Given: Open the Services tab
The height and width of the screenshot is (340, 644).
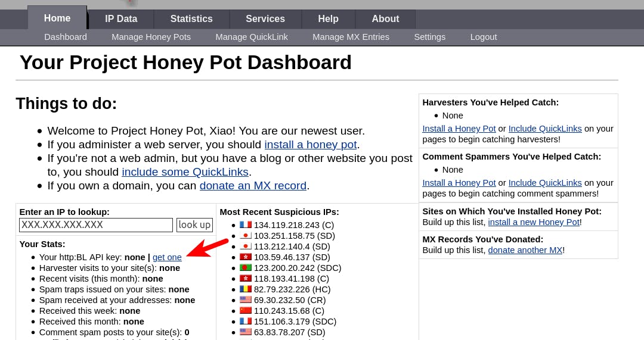Looking at the screenshot, I should pyautogui.click(x=265, y=19).
